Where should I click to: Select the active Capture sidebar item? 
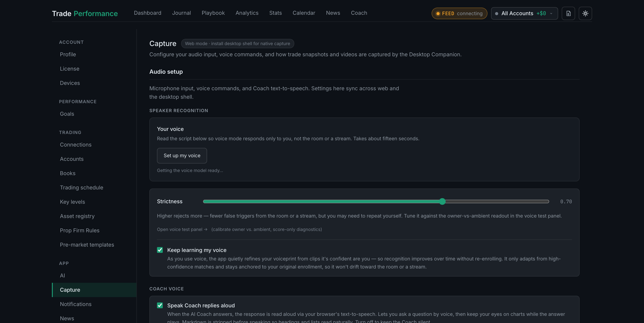point(94,290)
